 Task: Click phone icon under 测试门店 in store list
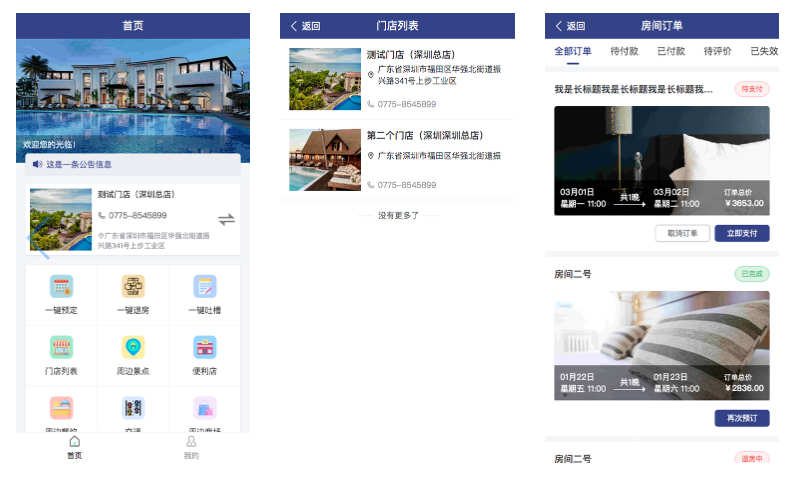[371, 104]
